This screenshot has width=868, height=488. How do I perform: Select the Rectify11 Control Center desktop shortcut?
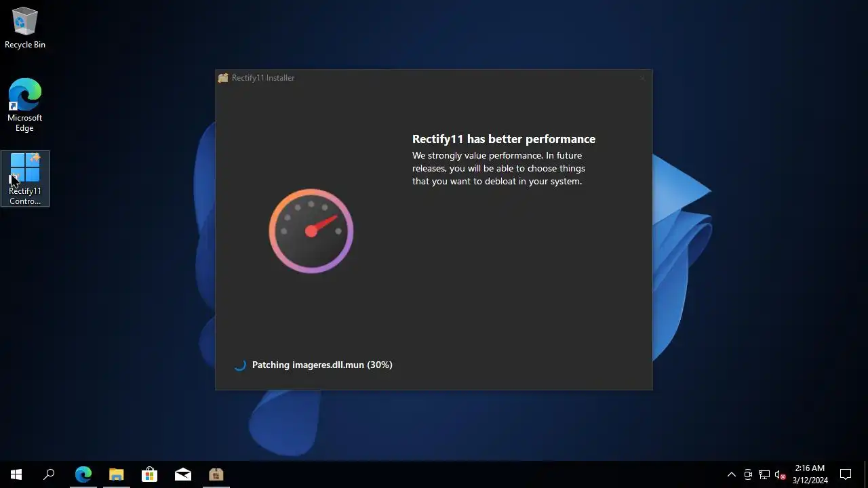[25, 178]
